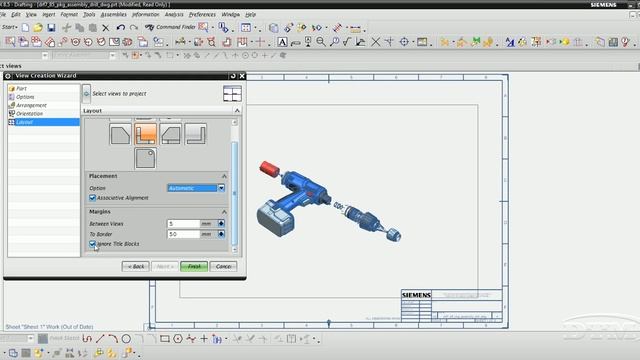This screenshot has width=640, height=360.
Task: Open the Format menu
Action: tap(69, 14)
